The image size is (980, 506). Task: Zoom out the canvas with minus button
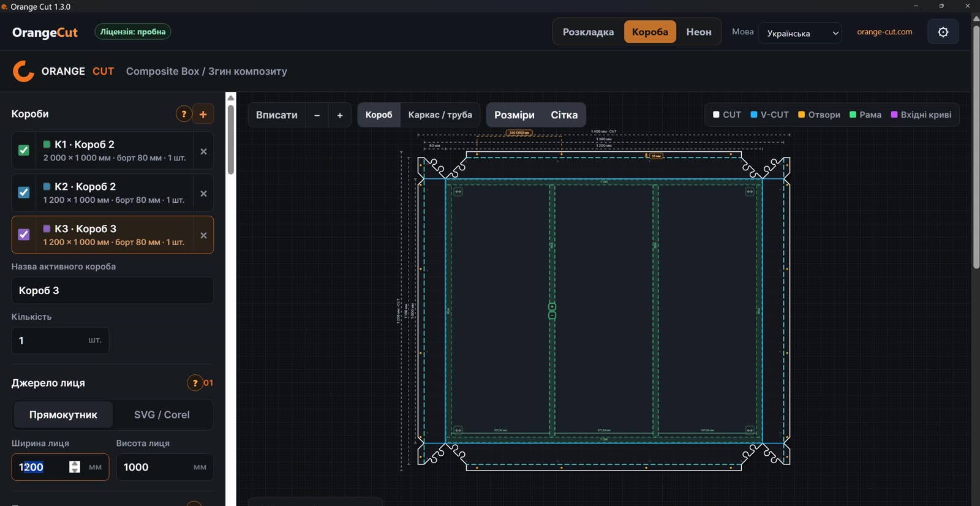[317, 115]
